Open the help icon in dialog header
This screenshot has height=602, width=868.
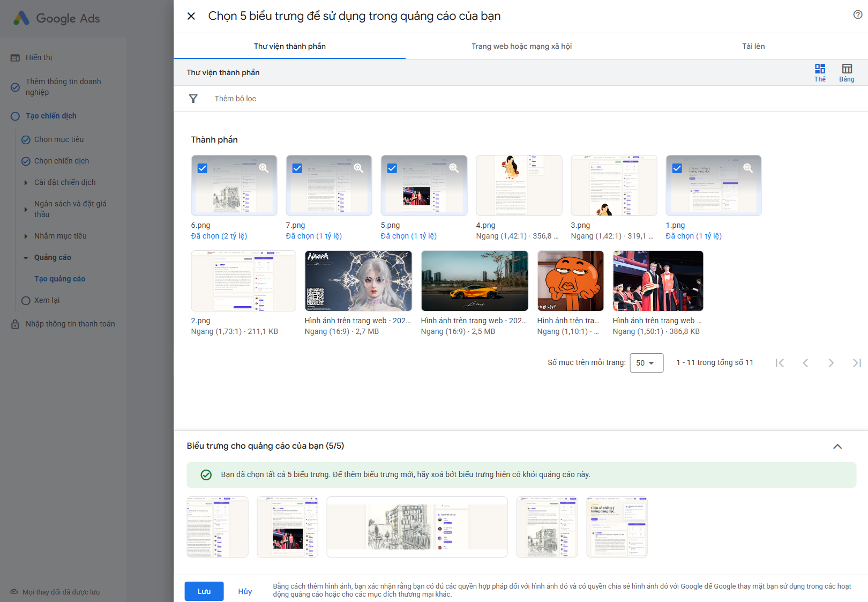point(858,15)
